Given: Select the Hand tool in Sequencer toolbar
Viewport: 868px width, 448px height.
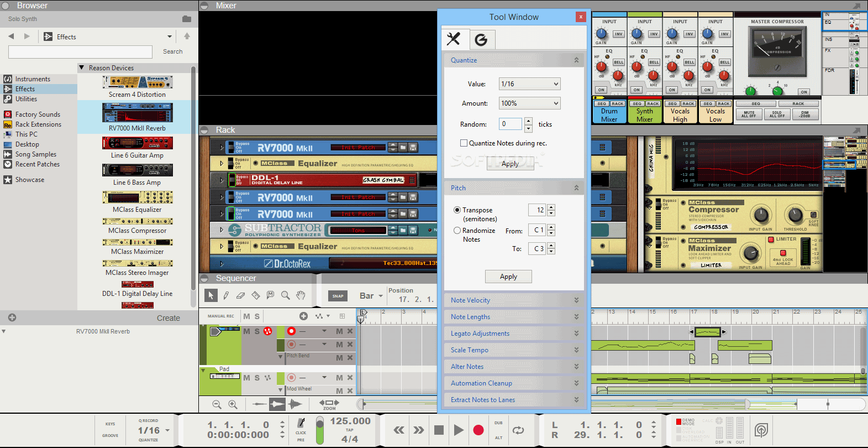Looking at the screenshot, I should (301, 295).
